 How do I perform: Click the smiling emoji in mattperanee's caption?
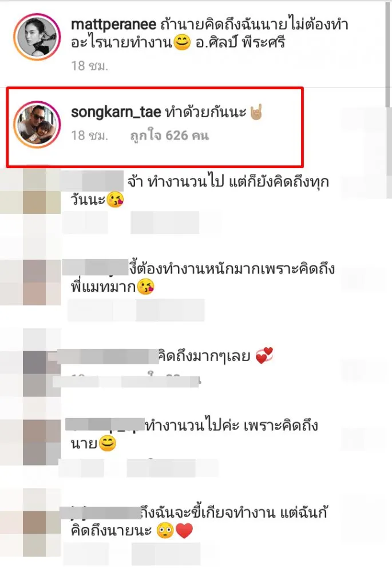pyautogui.click(x=182, y=43)
